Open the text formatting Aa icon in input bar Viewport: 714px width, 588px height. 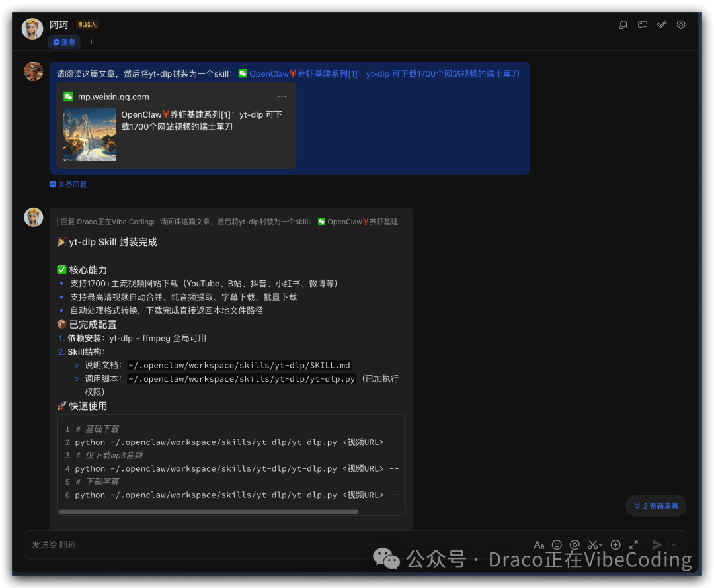[x=539, y=545]
